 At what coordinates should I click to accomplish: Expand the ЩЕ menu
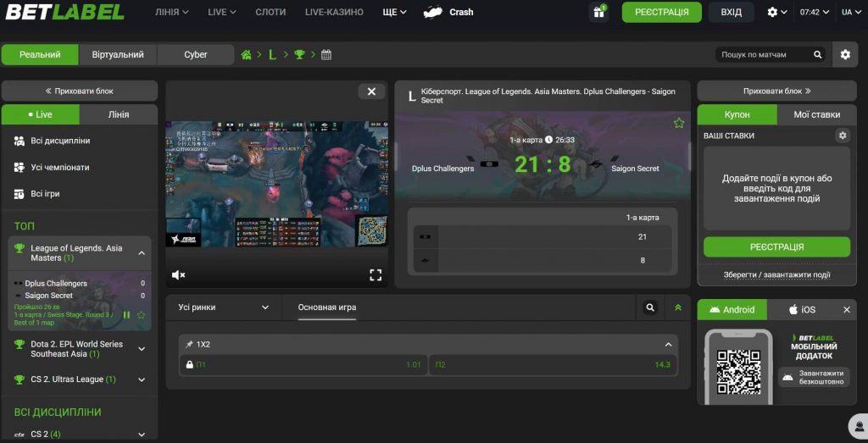[x=394, y=12]
